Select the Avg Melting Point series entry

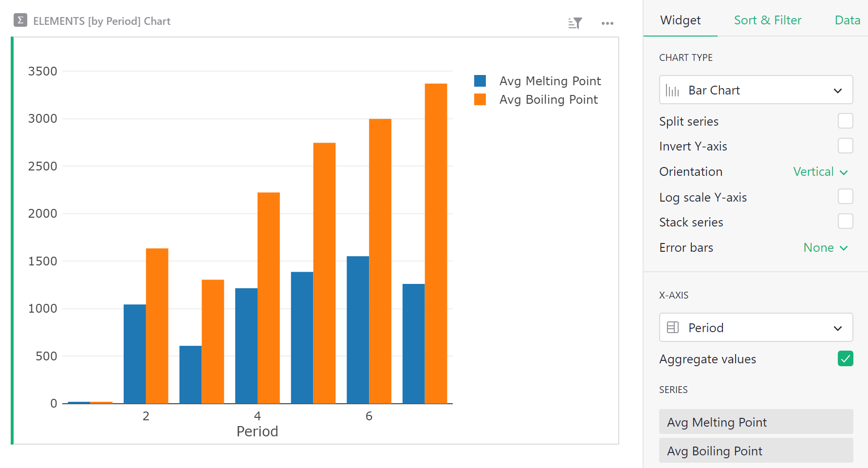point(756,422)
